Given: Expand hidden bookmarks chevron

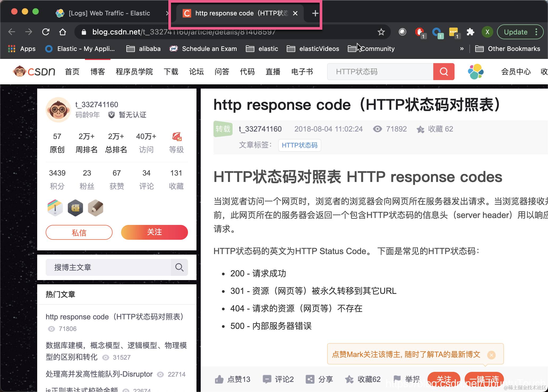Looking at the screenshot, I should pyautogui.click(x=462, y=49).
